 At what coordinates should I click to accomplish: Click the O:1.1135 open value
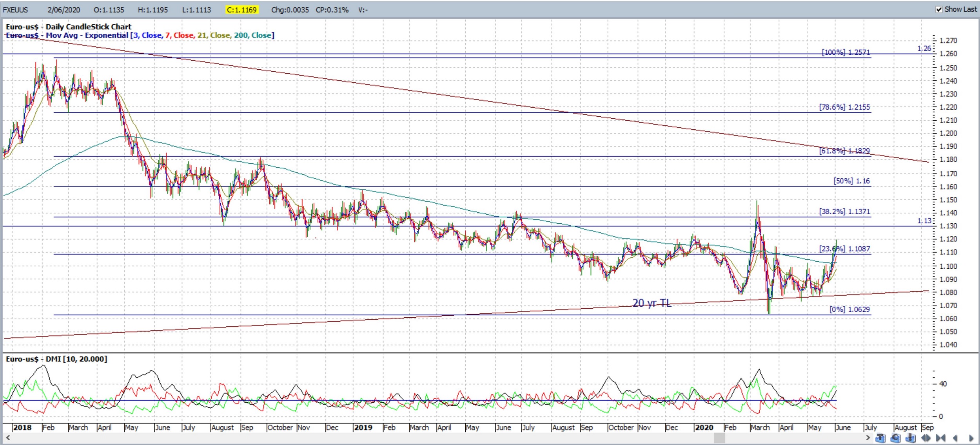point(109,10)
